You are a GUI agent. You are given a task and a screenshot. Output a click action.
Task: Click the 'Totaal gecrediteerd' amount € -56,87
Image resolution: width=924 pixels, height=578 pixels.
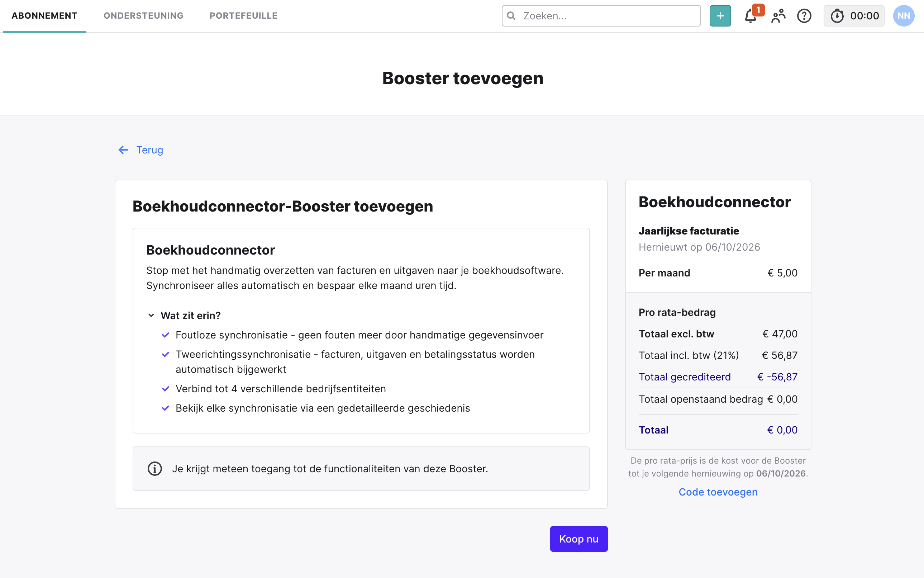click(777, 377)
